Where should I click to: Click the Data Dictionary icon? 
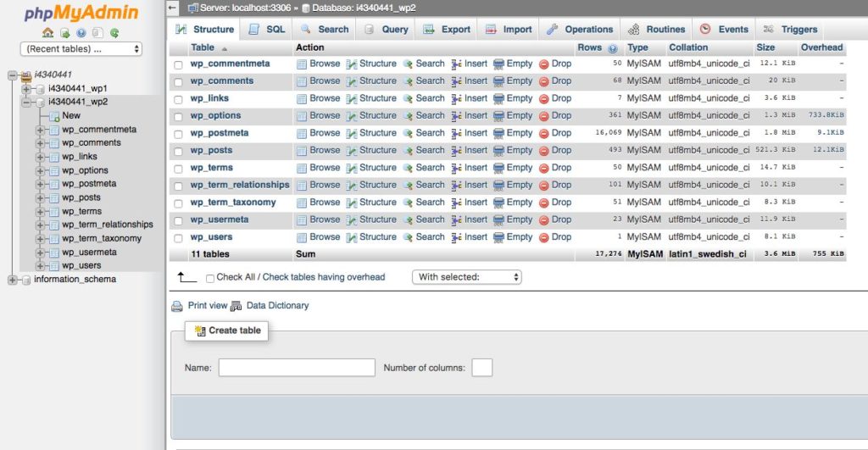pos(236,306)
